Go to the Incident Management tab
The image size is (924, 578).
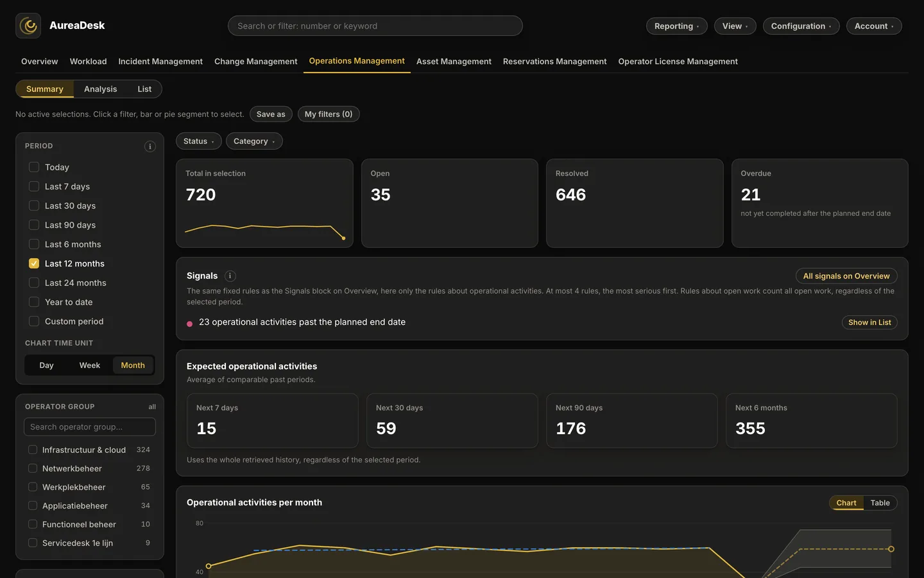point(160,62)
